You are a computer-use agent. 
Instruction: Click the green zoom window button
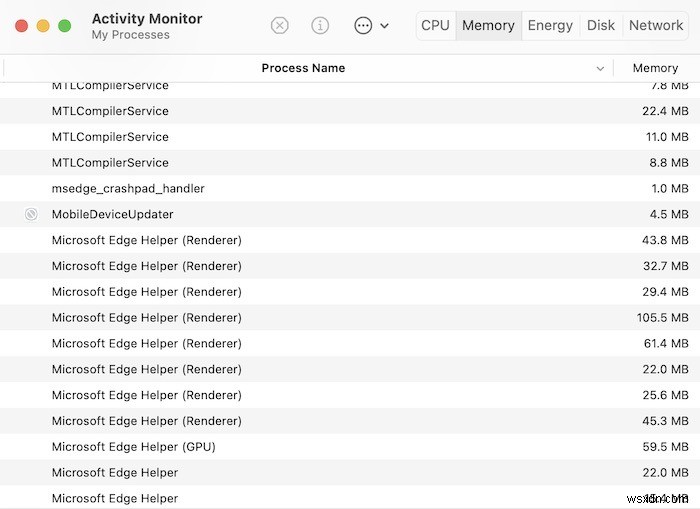click(x=65, y=26)
